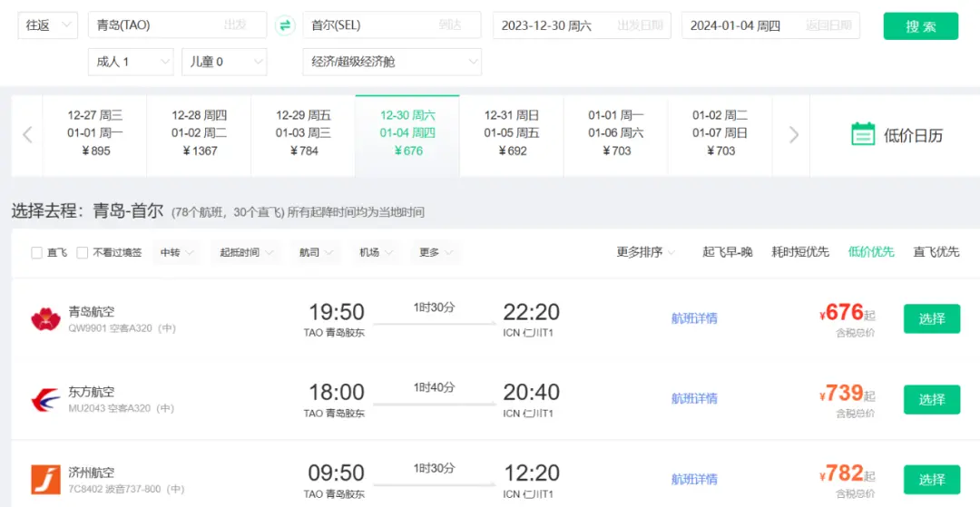Screen dimensions: 980x507
Task: Select the 12-29 周五 date tab
Action: [x=303, y=133]
